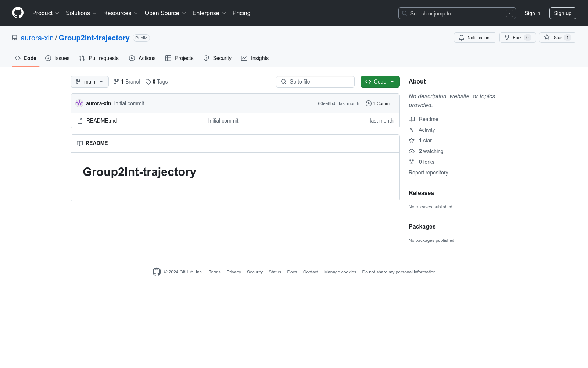Open footer Terms link

pos(215,272)
